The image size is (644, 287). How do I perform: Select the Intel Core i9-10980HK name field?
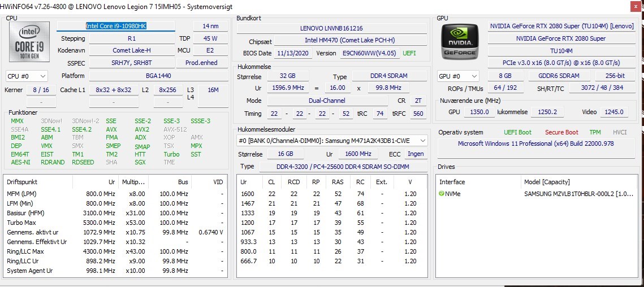coord(116,26)
